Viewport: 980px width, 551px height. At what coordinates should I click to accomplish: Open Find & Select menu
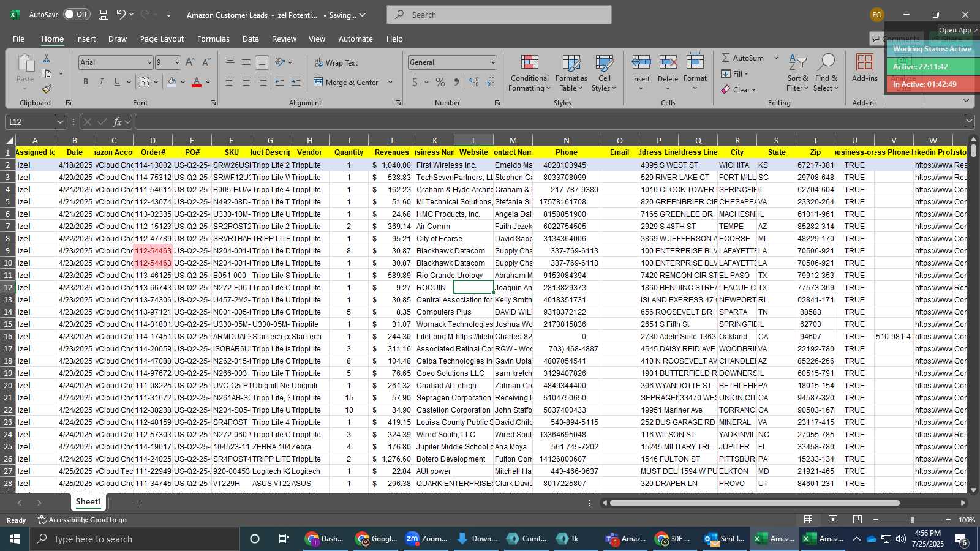[x=826, y=73]
